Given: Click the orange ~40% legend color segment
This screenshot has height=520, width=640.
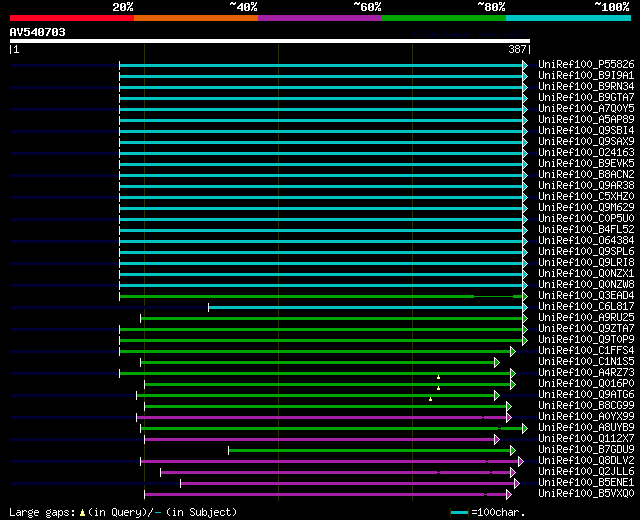Looking at the screenshot, I should coord(196,18).
